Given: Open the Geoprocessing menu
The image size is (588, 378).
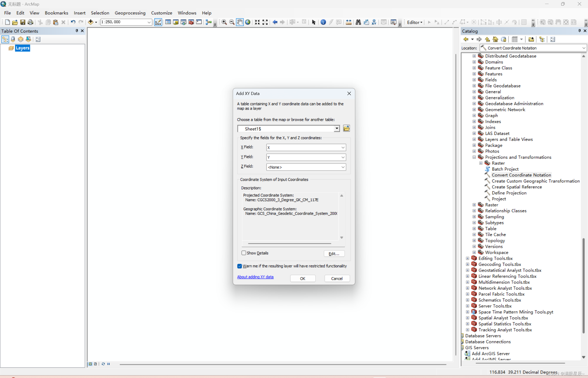Looking at the screenshot, I should pyautogui.click(x=130, y=13).
